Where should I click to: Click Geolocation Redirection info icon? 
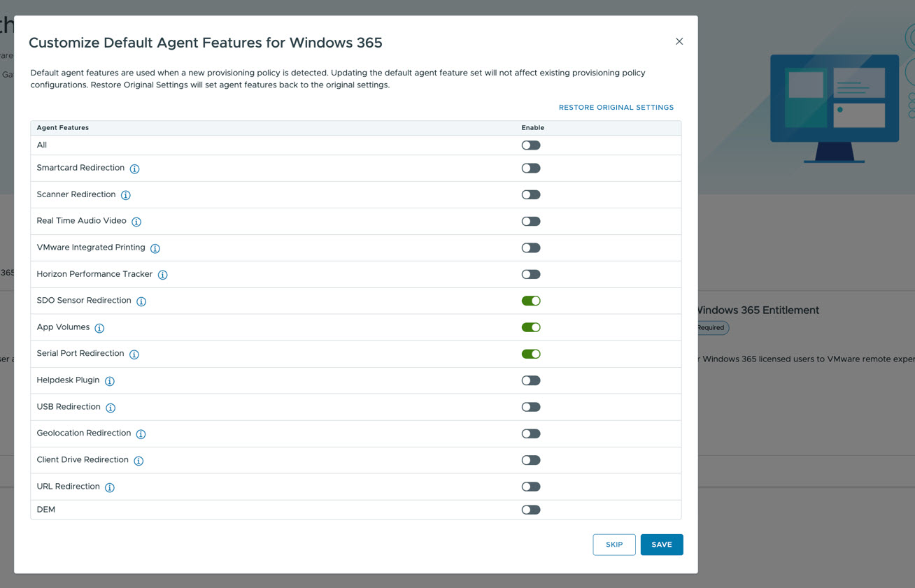141,434
